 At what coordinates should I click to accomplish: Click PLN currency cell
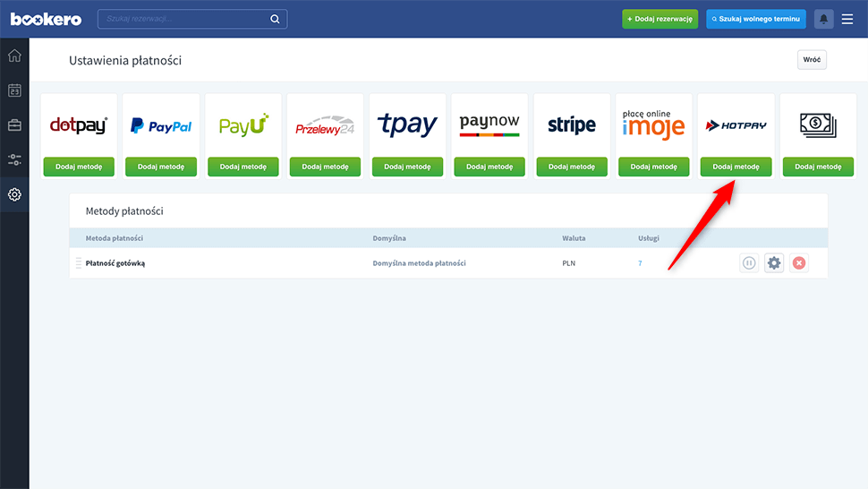coord(568,263)
